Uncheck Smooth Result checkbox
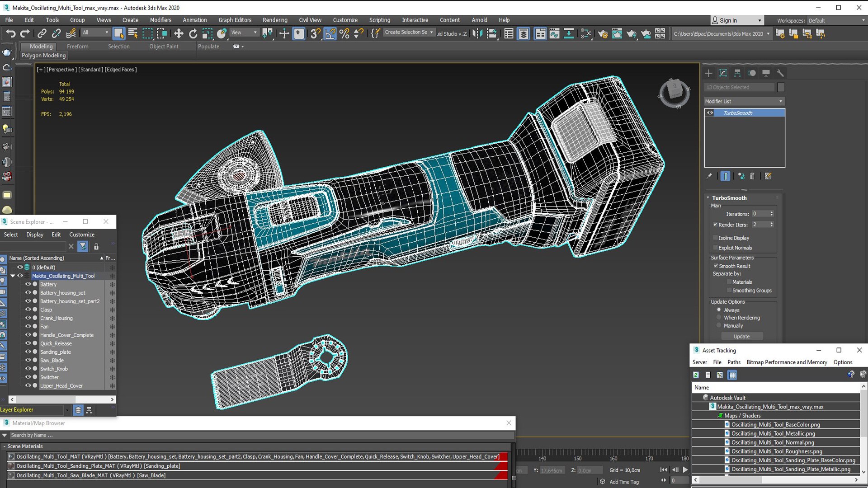The image size is (868, 488). 716,266
